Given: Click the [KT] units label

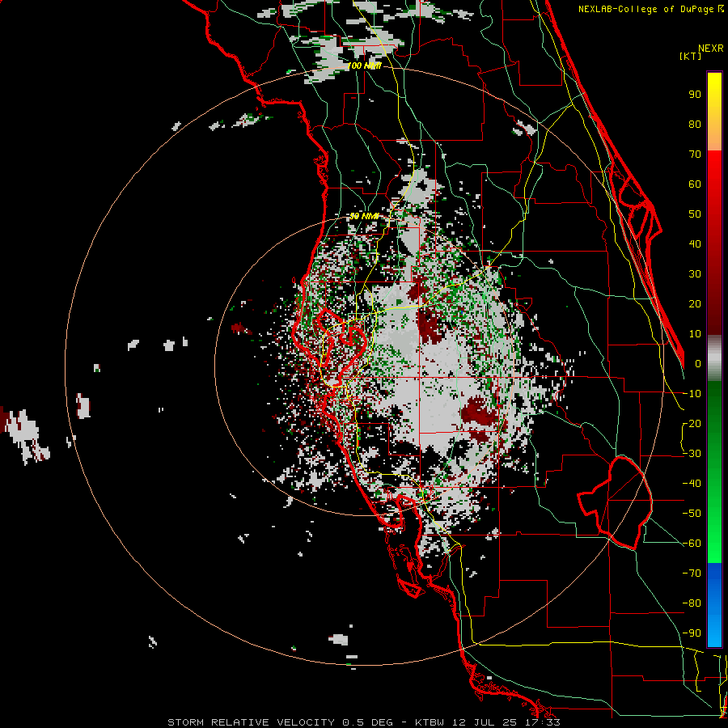Looking at the screenshot, I should [691, 56].
